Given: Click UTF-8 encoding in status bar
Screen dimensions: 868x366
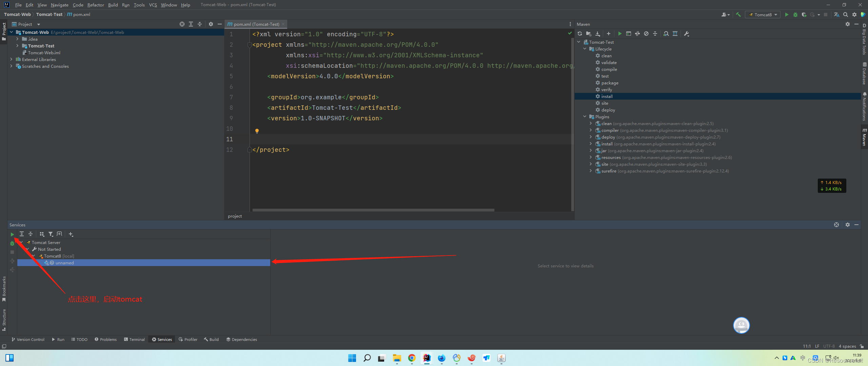Looking at the screenshot, I should pos(829,346).
